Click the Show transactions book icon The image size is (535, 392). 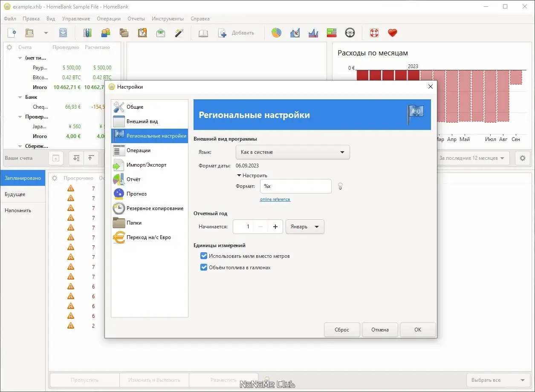[x=203, y=33]
